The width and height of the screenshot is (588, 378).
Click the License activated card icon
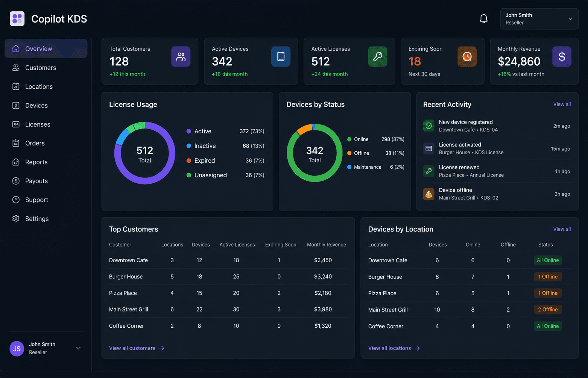click(428, 148)
